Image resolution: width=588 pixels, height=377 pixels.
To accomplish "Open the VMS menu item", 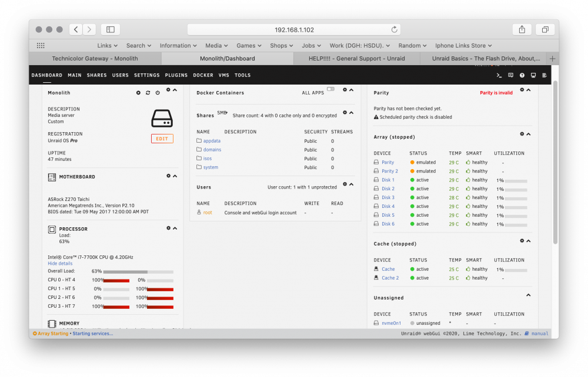I will point(224,75).
